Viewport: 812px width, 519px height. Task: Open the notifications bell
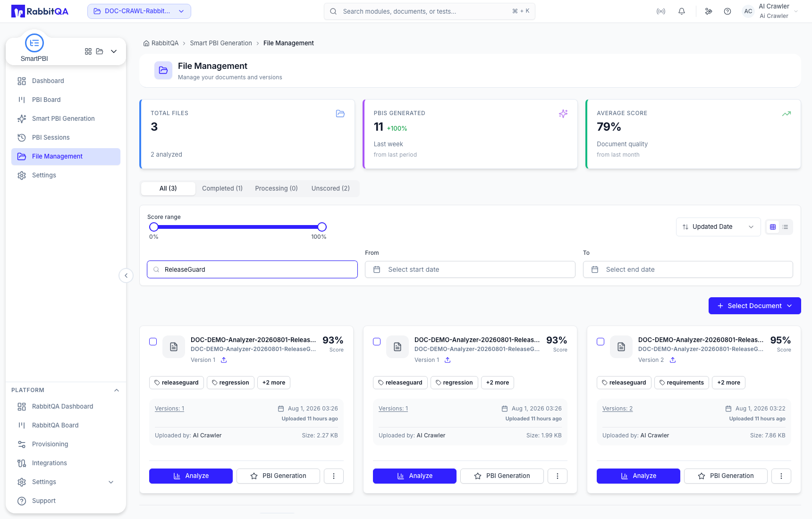pos(682,11)
